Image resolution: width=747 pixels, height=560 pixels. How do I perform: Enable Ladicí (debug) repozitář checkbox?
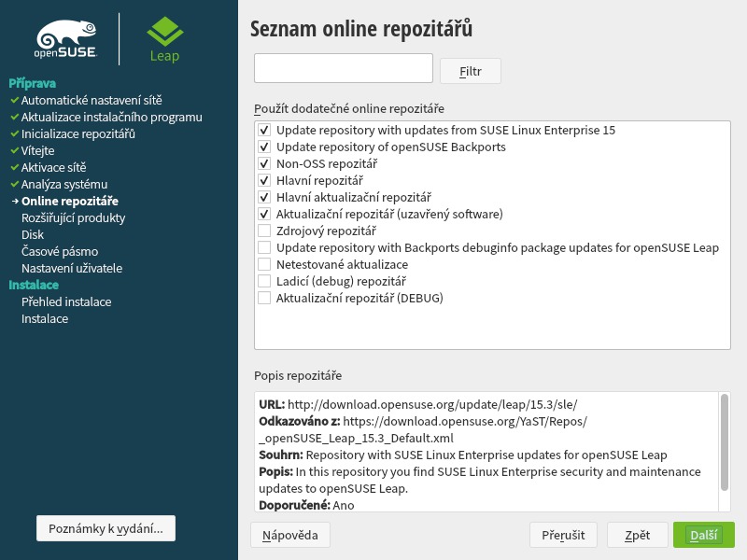coord(264,281)
